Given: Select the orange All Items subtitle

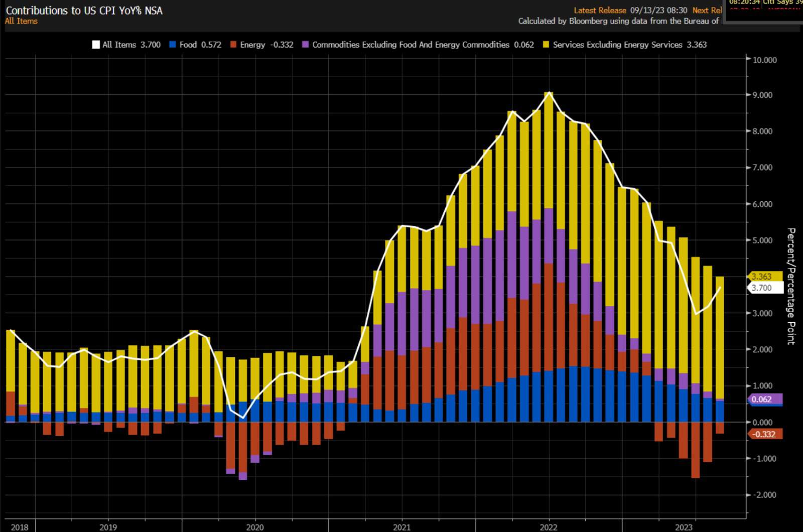Looking at the screenshot, I should point(21,21).
